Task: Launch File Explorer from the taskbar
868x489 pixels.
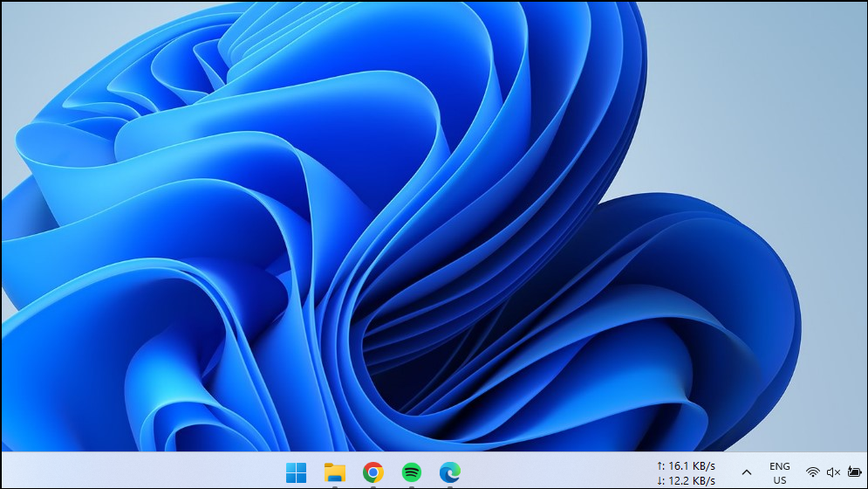Action: (334, 472)
